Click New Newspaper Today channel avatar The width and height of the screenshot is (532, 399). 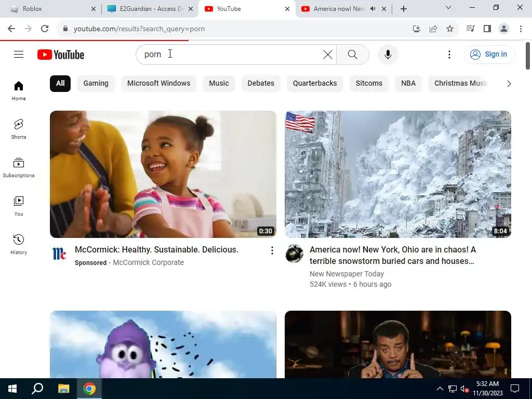click(294, 254)
